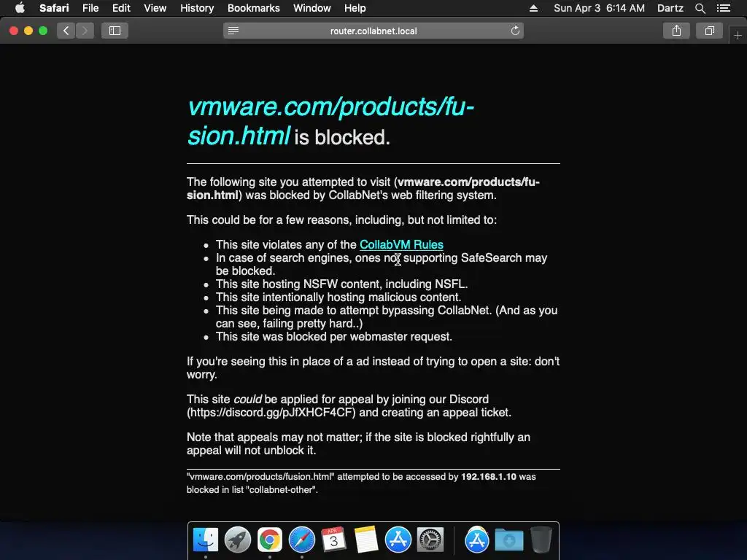This screenshot has height=560, width=747.
Task: Go back to previous page
Action: [x=66, y=31]
